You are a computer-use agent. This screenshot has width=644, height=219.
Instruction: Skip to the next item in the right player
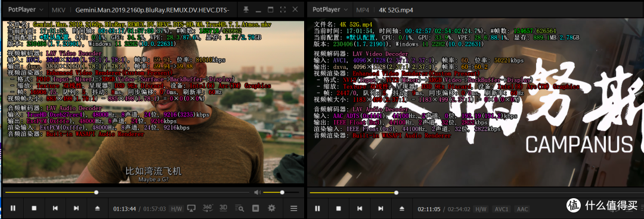[380, 208]
